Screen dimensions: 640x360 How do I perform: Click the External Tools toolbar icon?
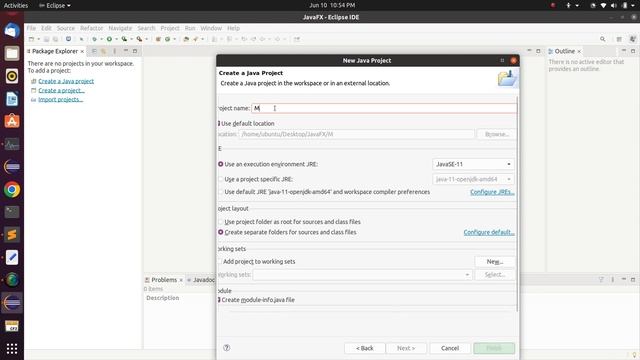(139, 39)
